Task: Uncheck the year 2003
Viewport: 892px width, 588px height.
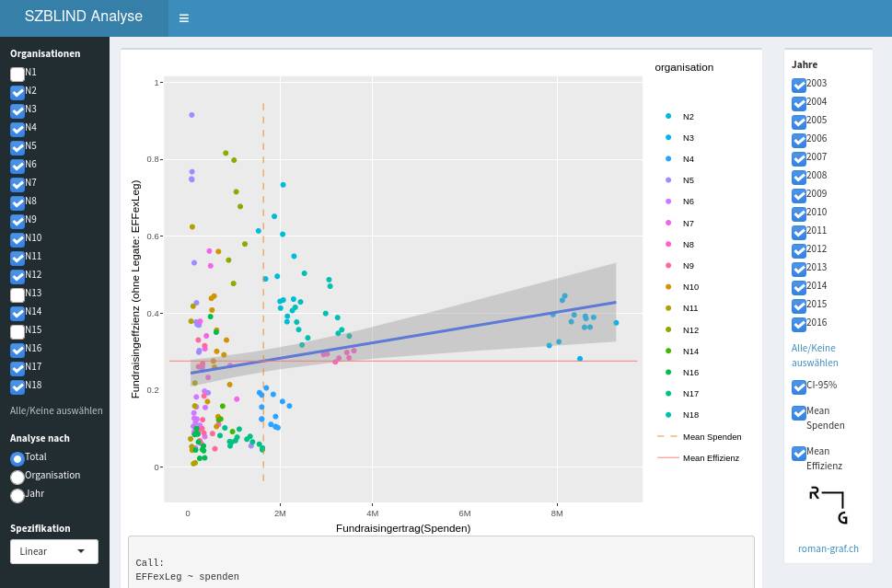Action: coord(799,85)
